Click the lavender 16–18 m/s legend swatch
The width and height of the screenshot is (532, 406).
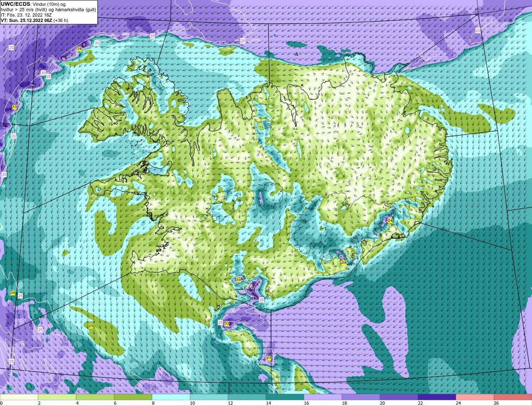(323, 397)
